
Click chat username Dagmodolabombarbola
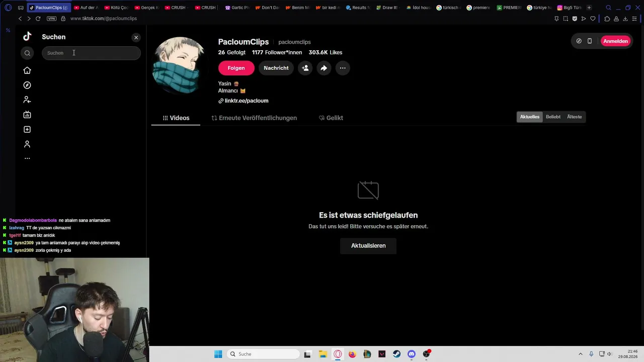33,220
